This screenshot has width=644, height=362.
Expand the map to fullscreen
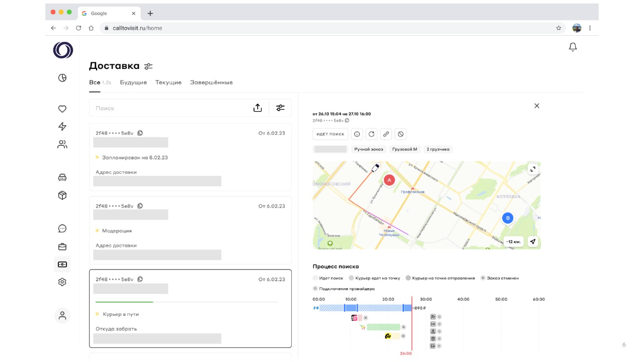533,169
